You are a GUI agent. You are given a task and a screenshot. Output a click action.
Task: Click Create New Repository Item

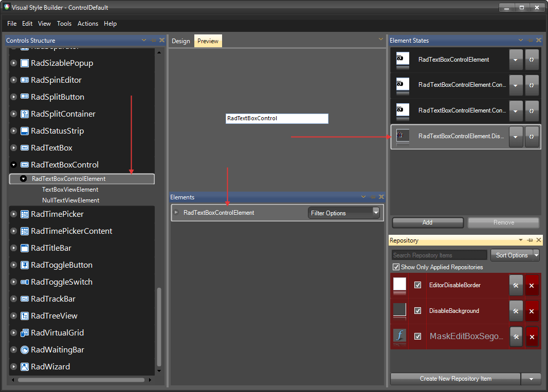[454, 379]
